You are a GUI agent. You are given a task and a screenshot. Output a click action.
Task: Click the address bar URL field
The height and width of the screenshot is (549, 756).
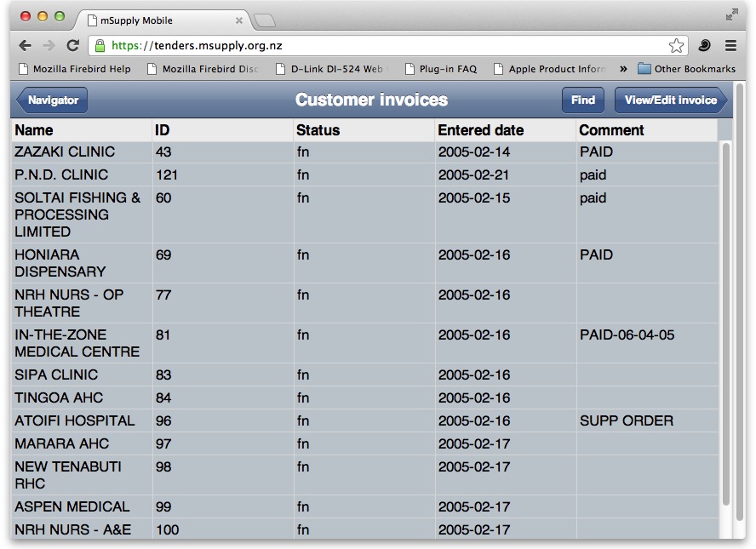pos(383,46)
